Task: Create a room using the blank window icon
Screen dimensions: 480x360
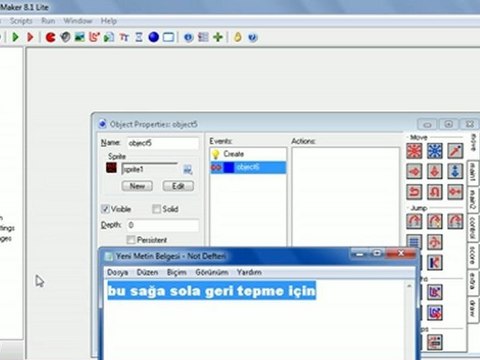Action: point(168,37)
